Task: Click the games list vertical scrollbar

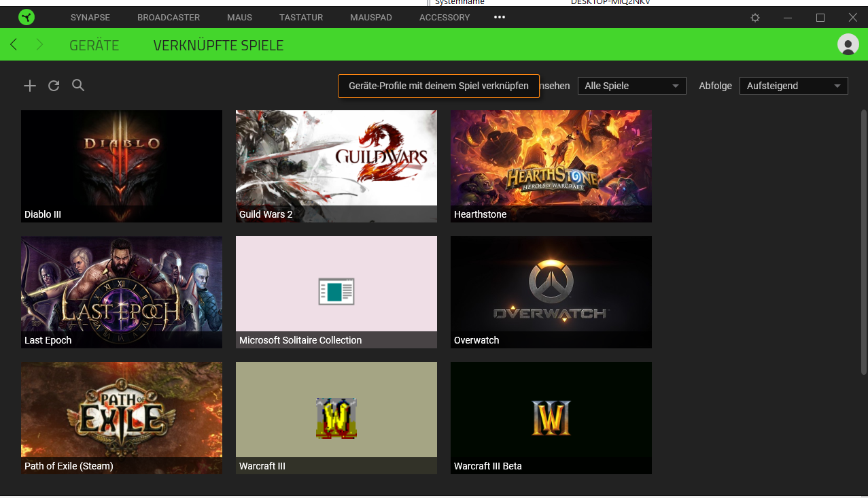Action: pos(864,242)
